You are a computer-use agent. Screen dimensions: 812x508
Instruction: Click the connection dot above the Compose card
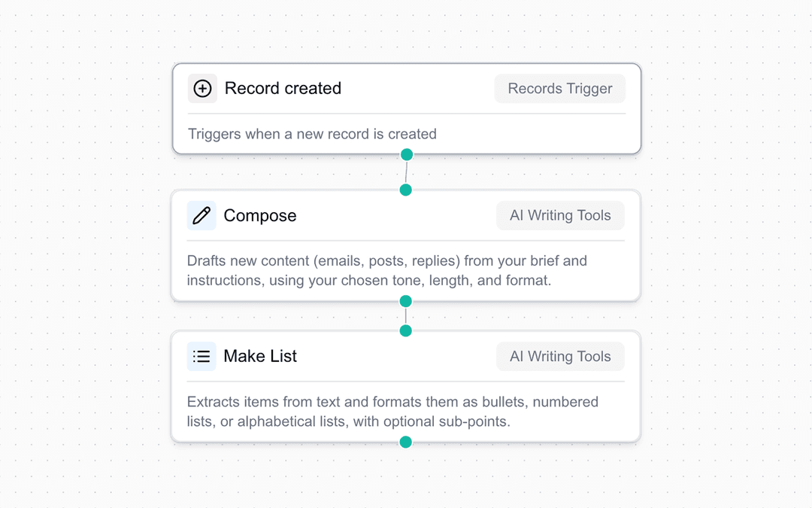coord(406,190)
